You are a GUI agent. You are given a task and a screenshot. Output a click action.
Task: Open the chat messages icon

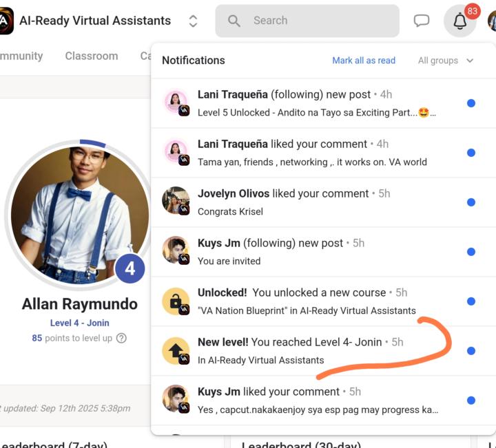(421, 21)
